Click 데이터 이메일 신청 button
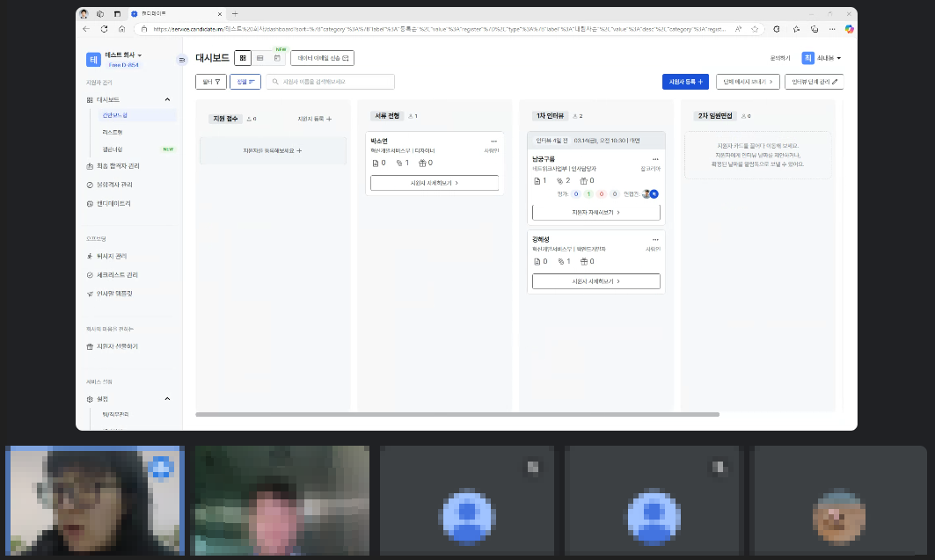Viewport: 935px width, 560px height. click(323, 58)
